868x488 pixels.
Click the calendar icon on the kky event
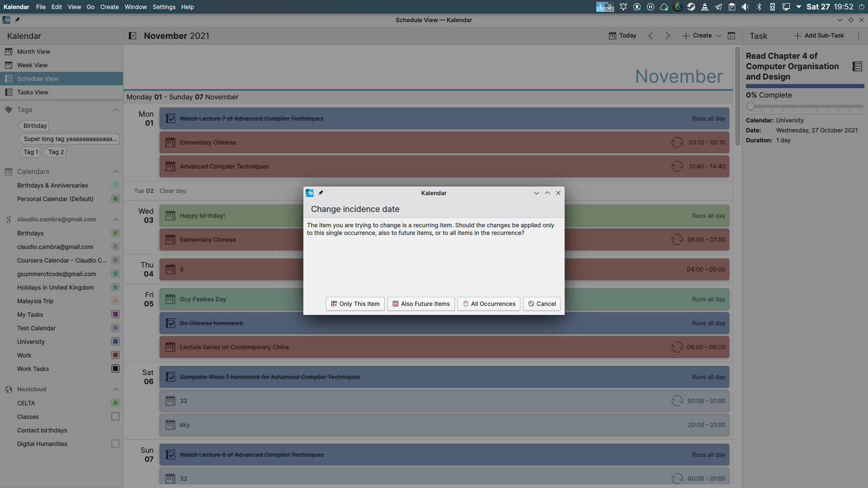tap(170, 425)
